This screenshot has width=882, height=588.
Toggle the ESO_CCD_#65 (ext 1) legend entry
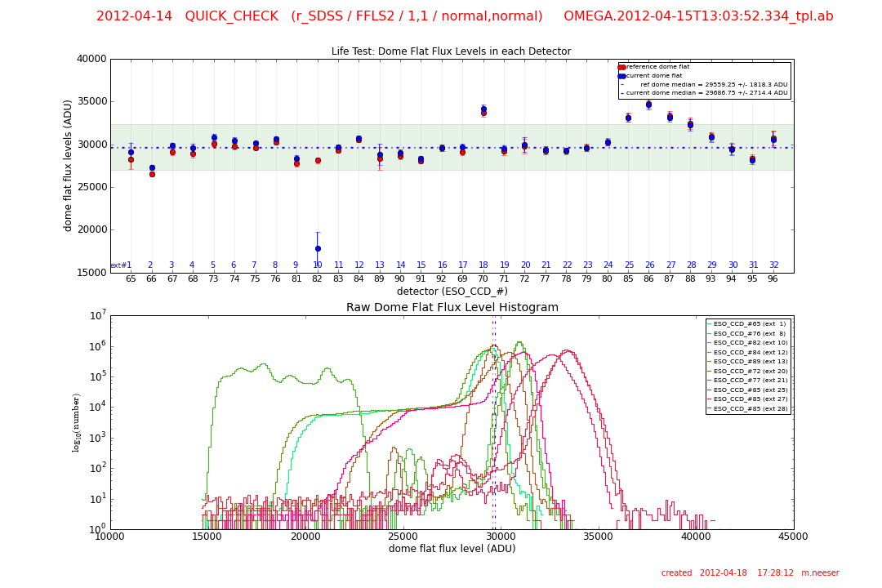pos(747,324)
